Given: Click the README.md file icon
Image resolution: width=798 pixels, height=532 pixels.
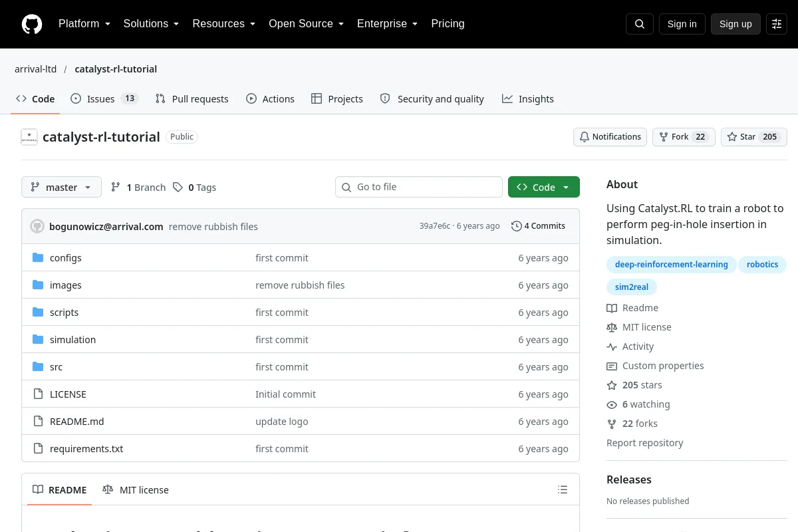Looking at the screenshot, I should [38, 422].
